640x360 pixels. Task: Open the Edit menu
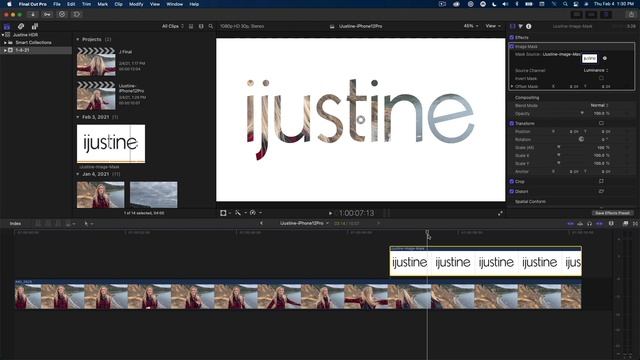click(71, 4)
